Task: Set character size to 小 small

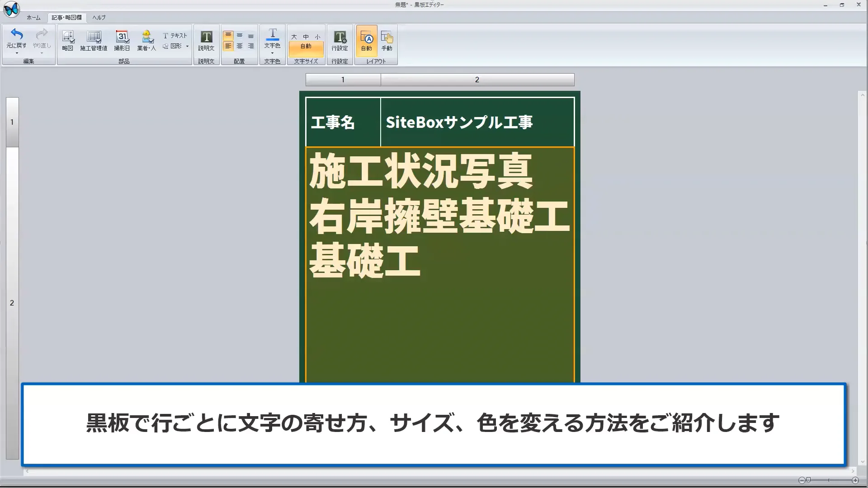Action: pos(317,37)
